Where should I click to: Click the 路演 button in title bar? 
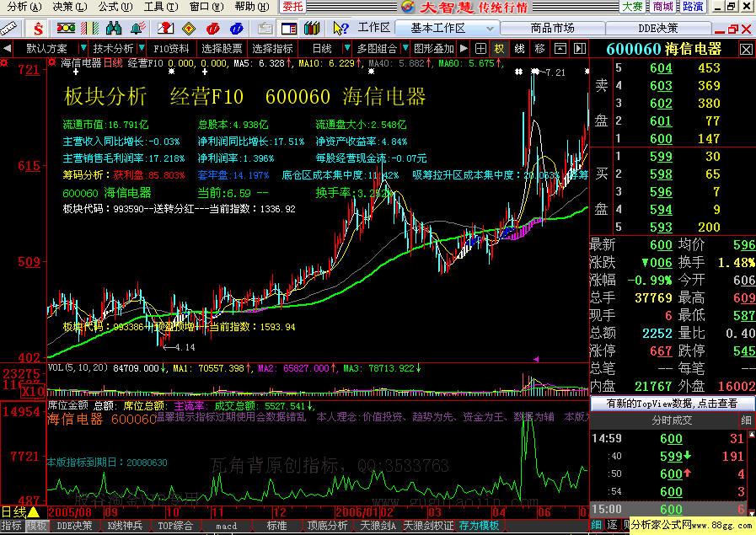pyautogui.click(x=693, y=7)
